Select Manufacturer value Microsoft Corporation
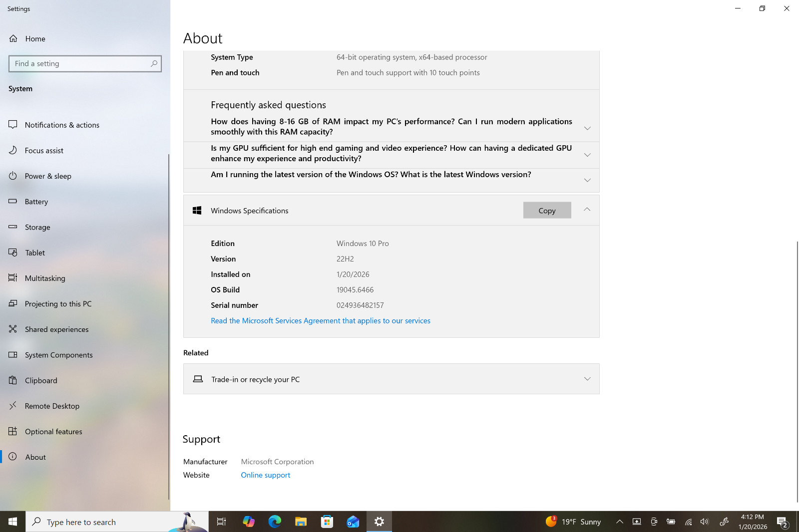Screen dimensions: 799x532 tap(277, 462)
